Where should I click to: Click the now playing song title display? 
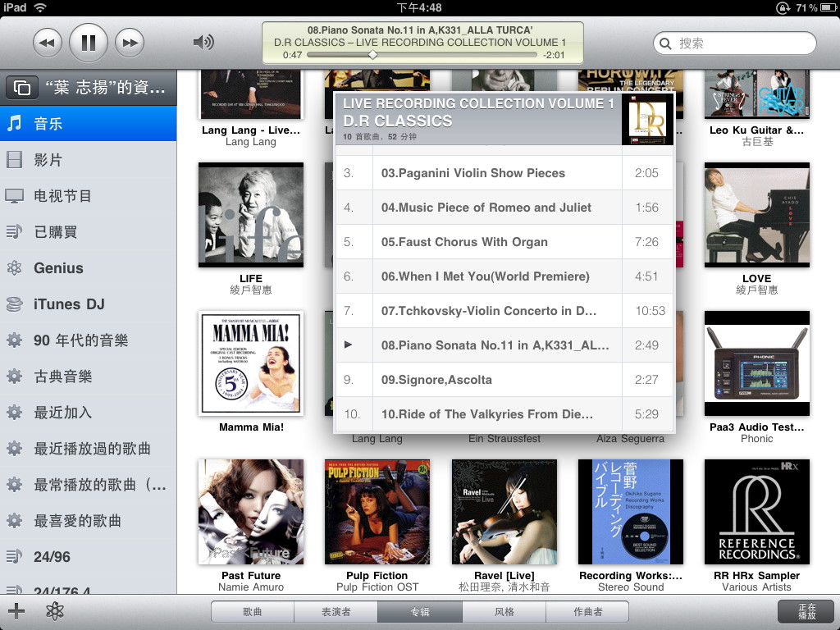pyautogui.click(x=420, y=30)
